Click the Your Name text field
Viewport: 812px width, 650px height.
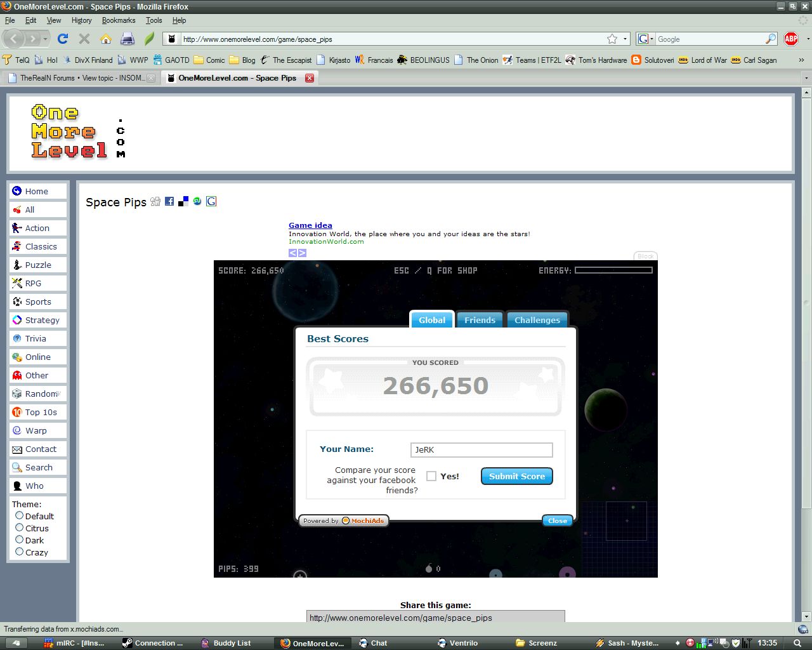coord(481,450)
